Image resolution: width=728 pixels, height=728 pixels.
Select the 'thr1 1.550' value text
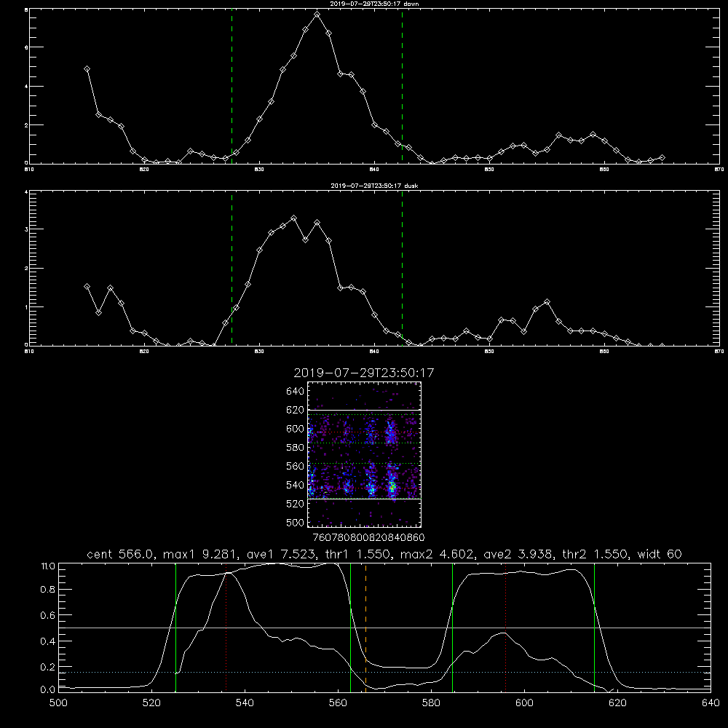tap(357, 554)
